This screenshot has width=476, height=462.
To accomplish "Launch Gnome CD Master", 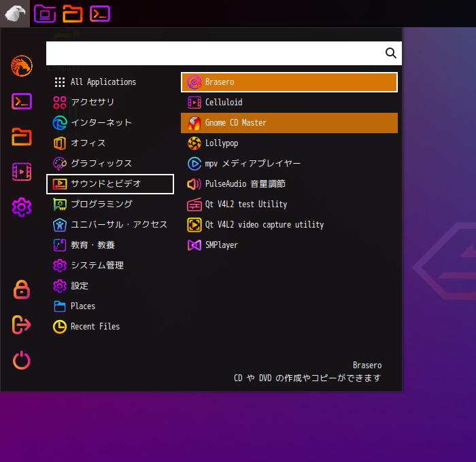I will click(289, 123).
